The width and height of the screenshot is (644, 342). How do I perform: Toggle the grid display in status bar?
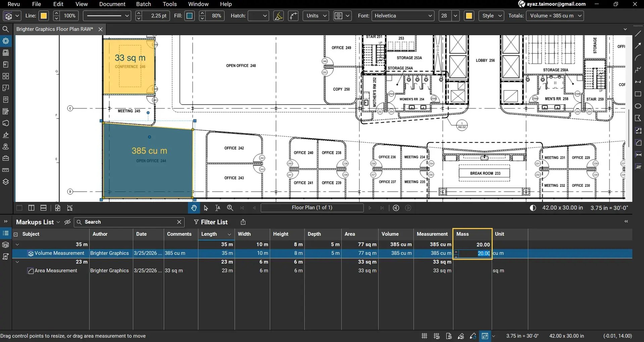(424, 336)
